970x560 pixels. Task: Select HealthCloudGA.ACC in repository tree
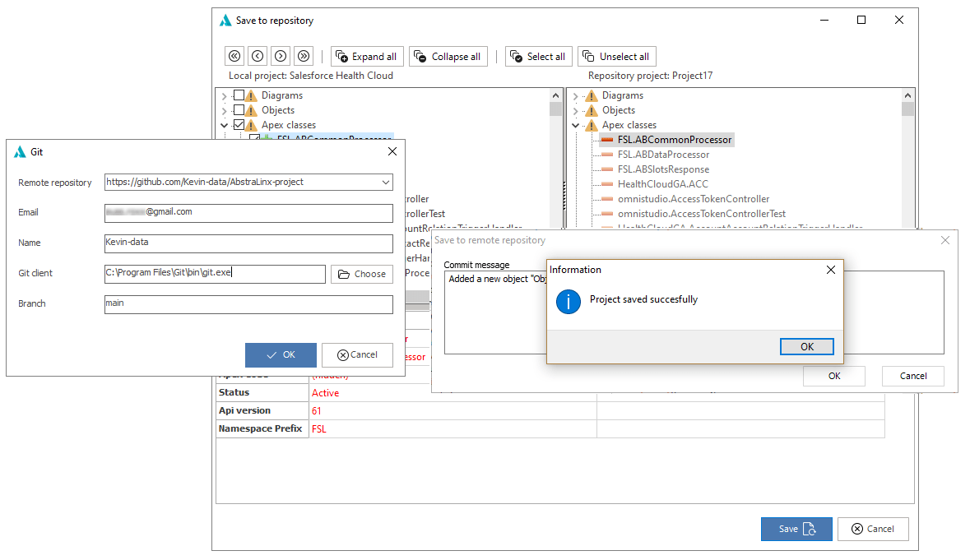click(662, 184)
